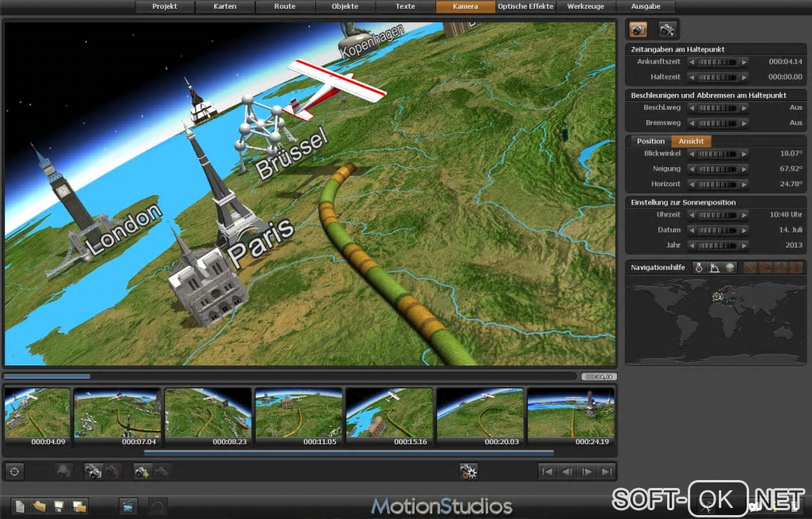812x519 pixels.
Task: Select the 000:20.03 camera thumbnail
Action: point(480,417)
